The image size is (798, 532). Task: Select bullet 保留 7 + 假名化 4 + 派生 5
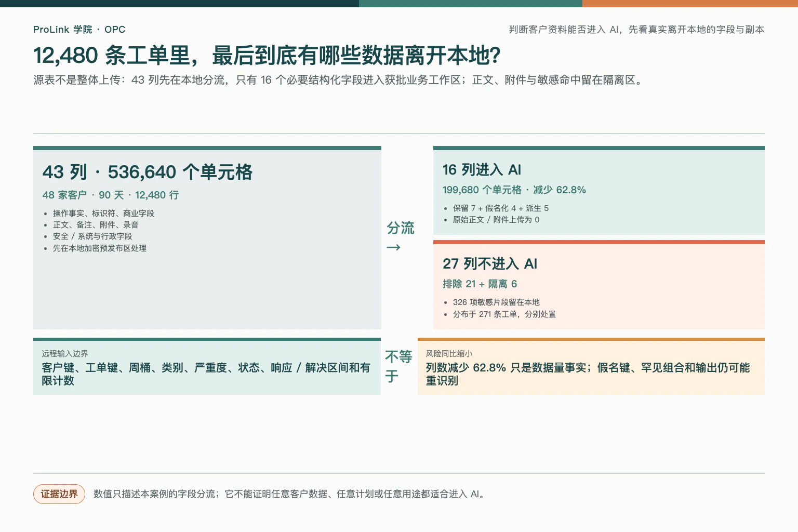coord(501,208)
